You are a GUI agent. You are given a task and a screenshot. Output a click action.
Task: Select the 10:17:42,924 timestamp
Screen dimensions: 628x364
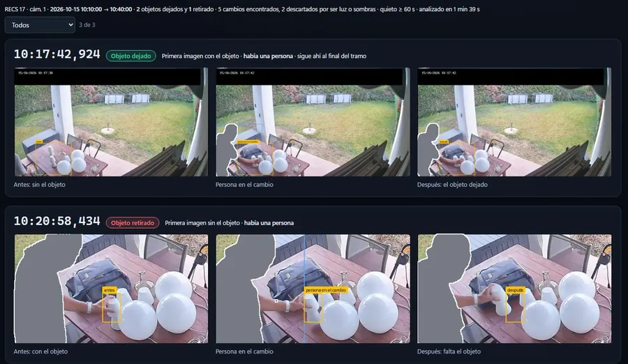(x=57, y=54)
